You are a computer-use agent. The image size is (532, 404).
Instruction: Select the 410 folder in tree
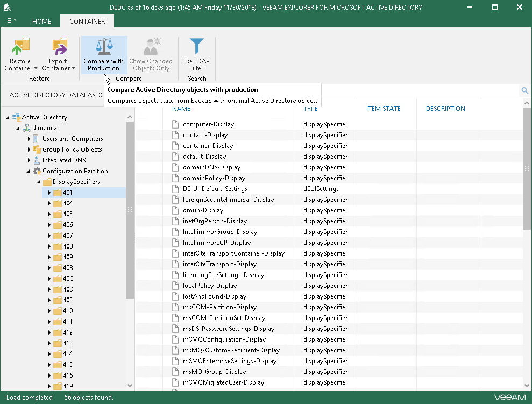click(x=68, y=311)
